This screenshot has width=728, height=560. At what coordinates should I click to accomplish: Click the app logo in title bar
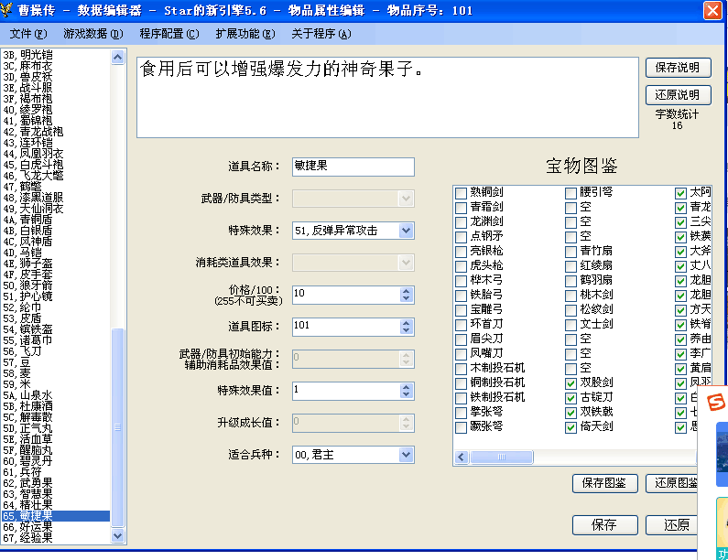point(6,9)
